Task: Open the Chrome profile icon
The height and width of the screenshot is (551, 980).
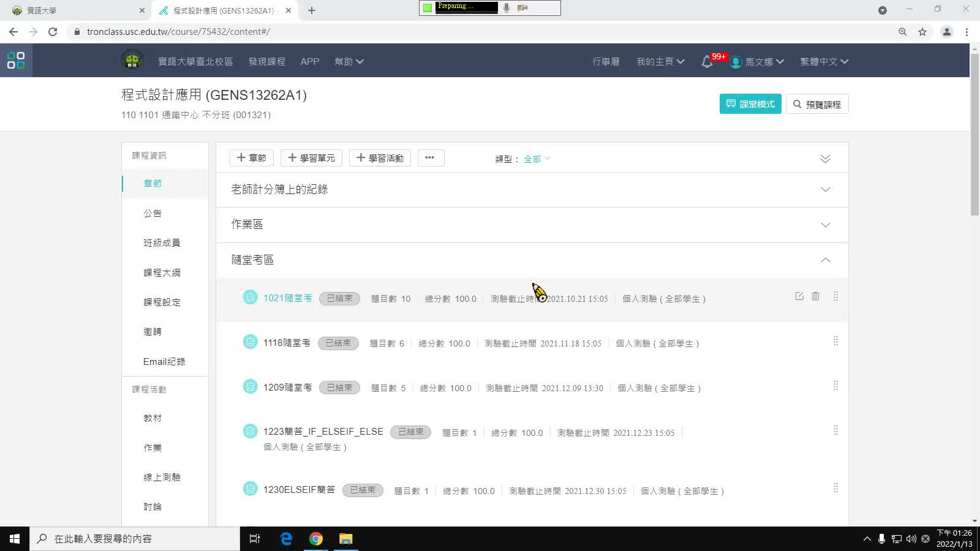Action: [x=946, y=32]
